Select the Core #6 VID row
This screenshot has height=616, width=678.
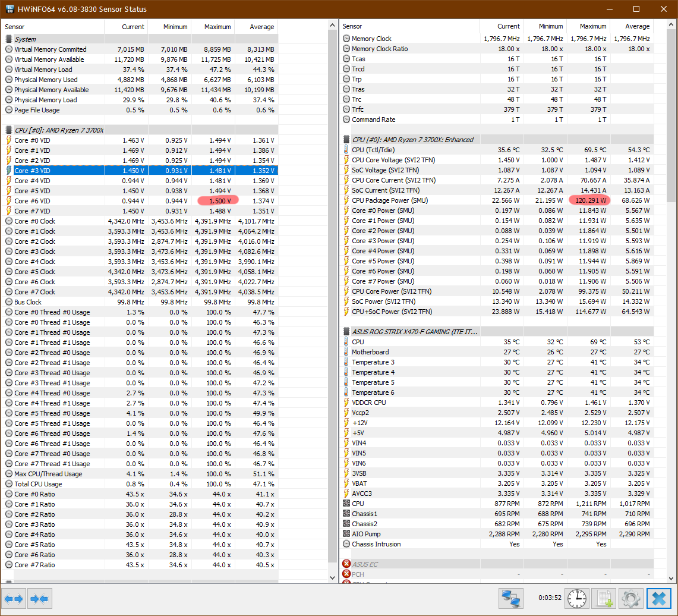[x=140, y=201]
